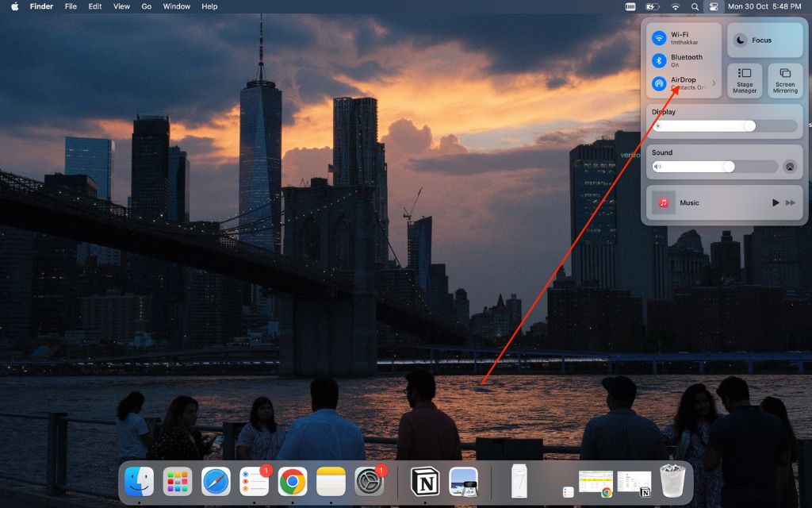The height and width of the screenshot is (508, 812).
Task: Open Launchpad from the Dock
Action: coord(178,482)
